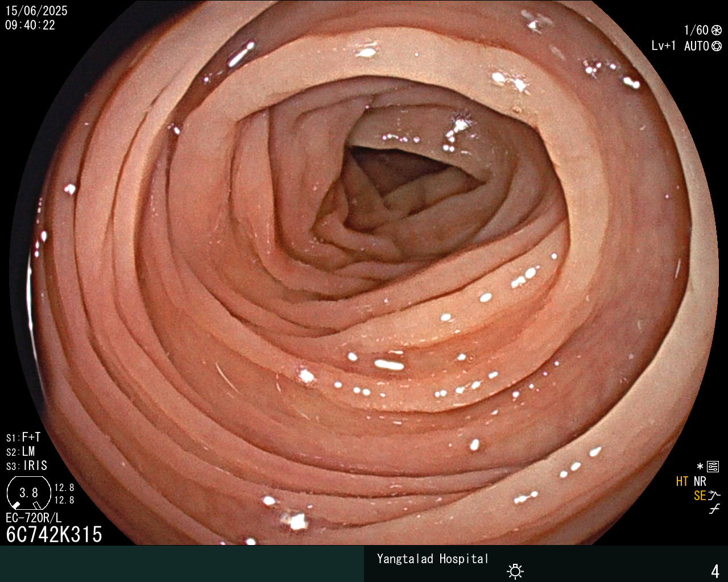The height and width of the screenshot is (582, 728).
Task: Click the S2: LM switch assignment
Action: click(x=20, y=451)
